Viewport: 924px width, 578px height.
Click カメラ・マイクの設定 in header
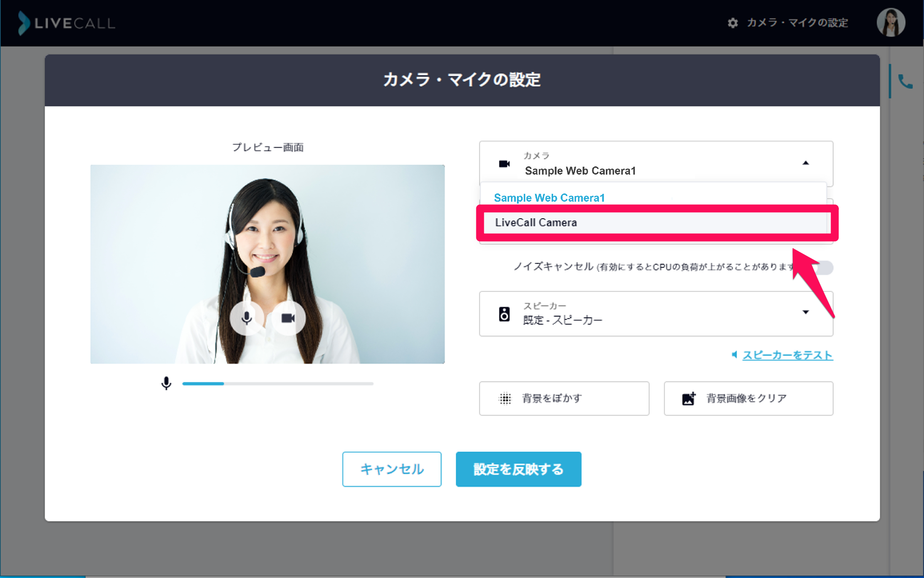coord(797,23)
